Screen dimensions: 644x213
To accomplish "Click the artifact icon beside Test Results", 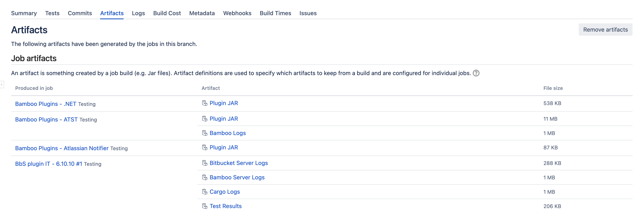I will pos(204,206).
